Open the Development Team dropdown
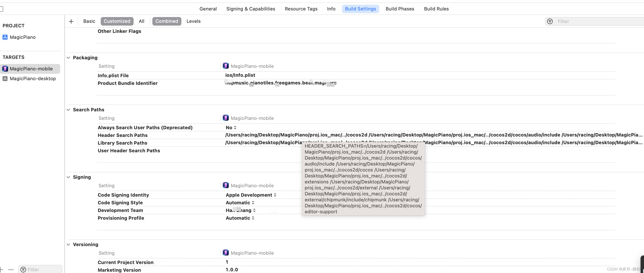644x273 pixels. point(240,210)
